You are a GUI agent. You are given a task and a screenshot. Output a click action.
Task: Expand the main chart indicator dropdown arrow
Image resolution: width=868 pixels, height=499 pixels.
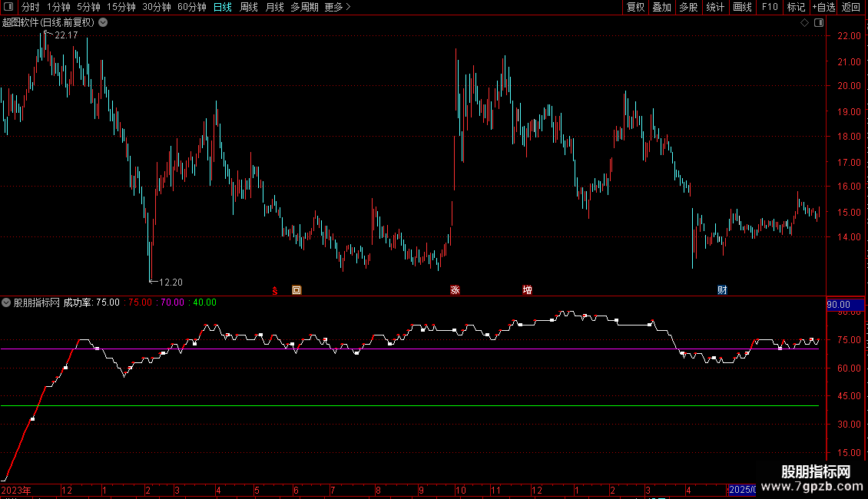103,23
